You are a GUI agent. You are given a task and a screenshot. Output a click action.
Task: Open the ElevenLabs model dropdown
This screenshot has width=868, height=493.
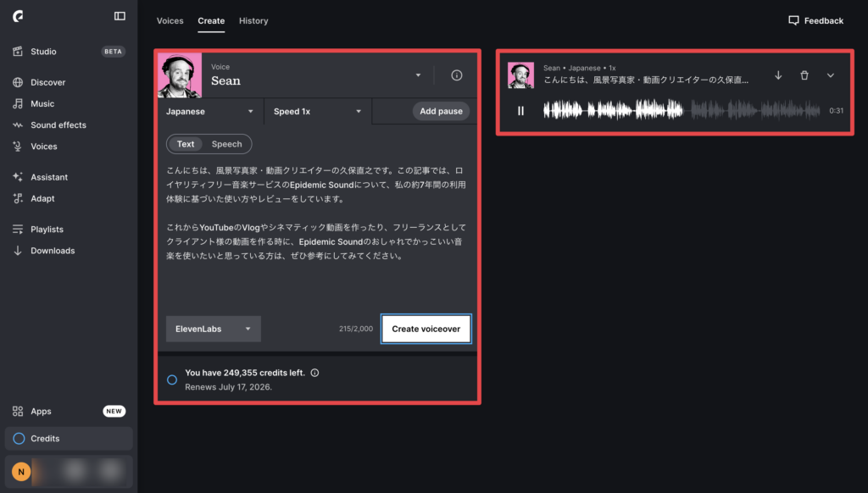pos(213,329)
